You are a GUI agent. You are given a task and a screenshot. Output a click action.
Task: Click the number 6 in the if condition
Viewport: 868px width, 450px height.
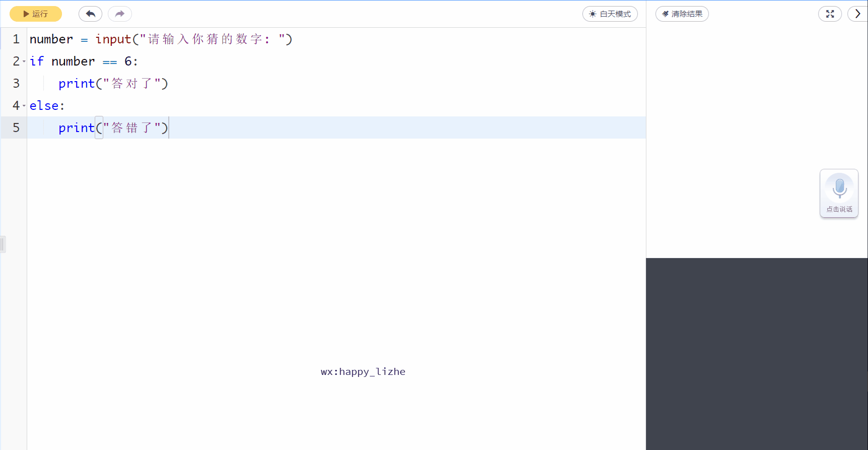128,61
